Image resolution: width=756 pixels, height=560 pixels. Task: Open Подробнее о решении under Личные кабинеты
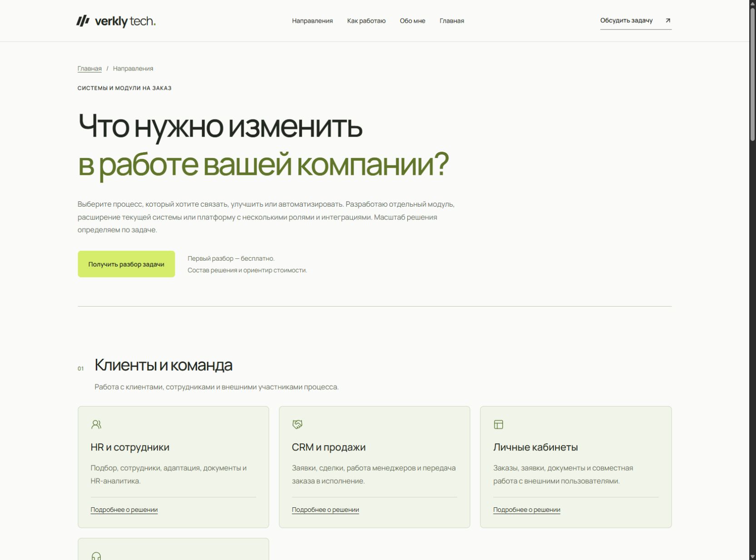(527, 510)
